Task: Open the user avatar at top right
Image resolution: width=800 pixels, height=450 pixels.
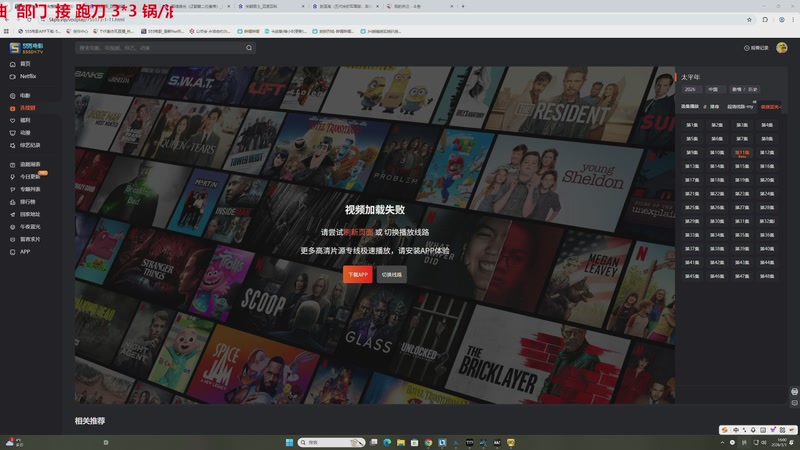Action: point(781,48)
